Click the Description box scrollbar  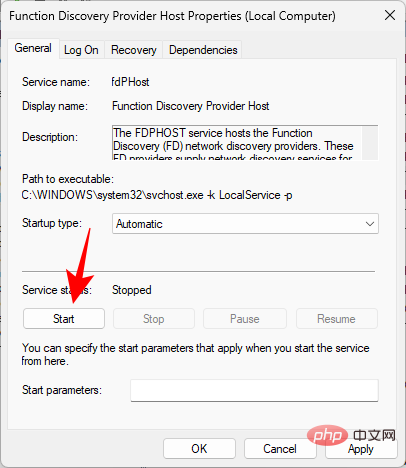coord(370,143)
